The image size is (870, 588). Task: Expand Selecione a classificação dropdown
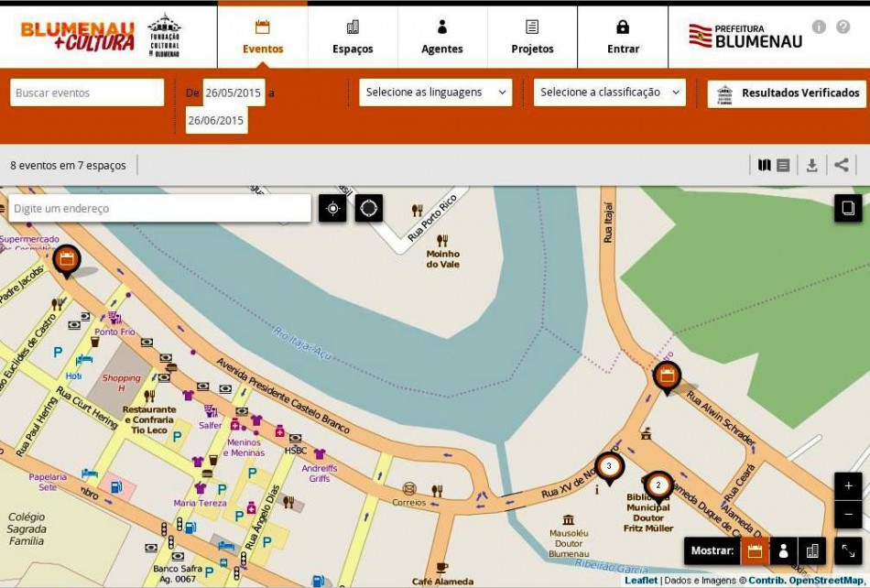coord(609,93)
